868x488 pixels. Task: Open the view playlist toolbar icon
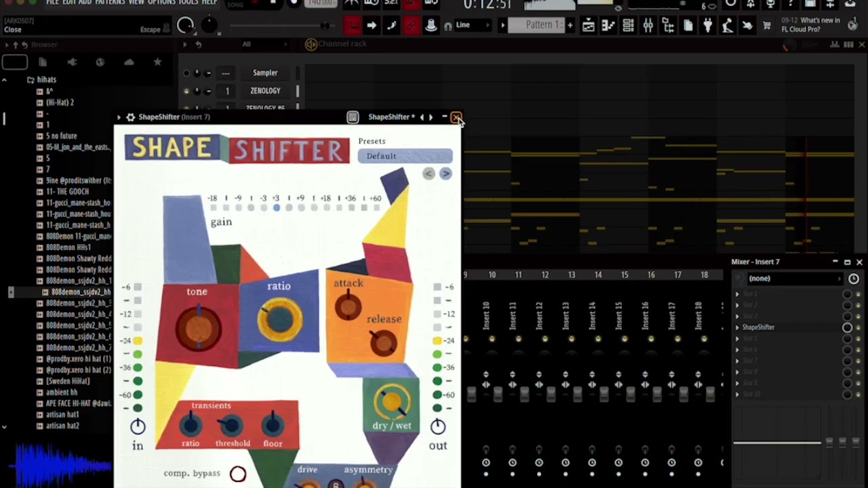pyautogui.click(x=589, y=26)
